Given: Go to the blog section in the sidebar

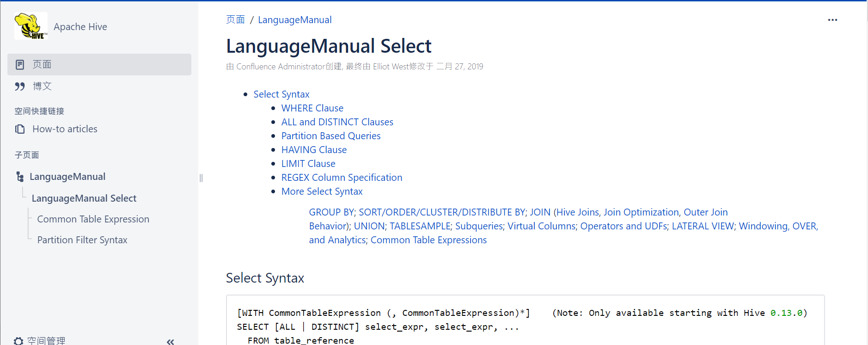Looking at the screenshot, I should (42, 86).
